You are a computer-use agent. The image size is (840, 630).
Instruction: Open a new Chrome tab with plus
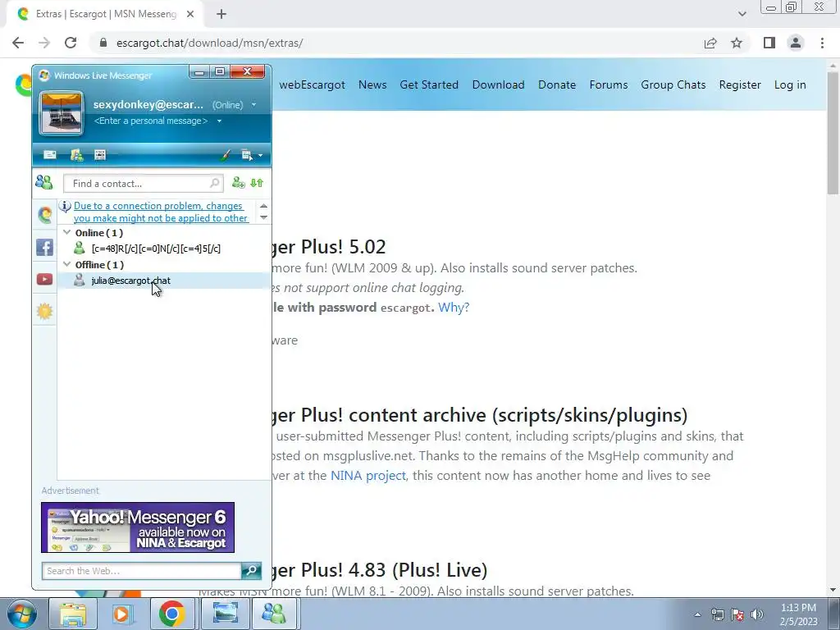tap(221, 15)
